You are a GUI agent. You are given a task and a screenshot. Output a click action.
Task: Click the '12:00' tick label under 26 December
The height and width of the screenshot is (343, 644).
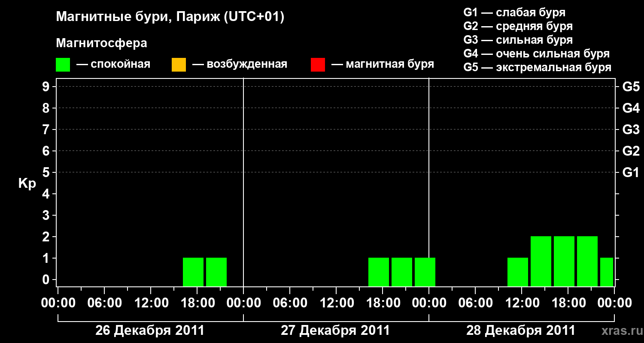click(152, 303)
